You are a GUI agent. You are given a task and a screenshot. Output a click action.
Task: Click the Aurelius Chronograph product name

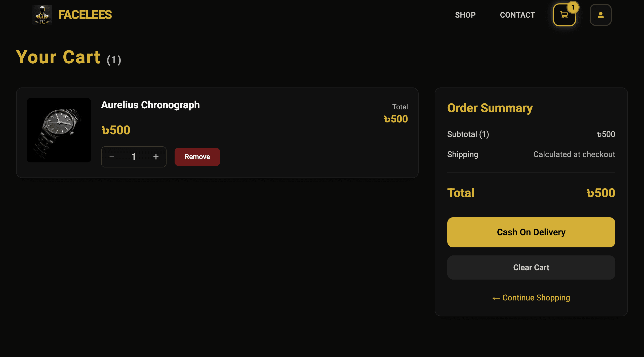[150, 105]
